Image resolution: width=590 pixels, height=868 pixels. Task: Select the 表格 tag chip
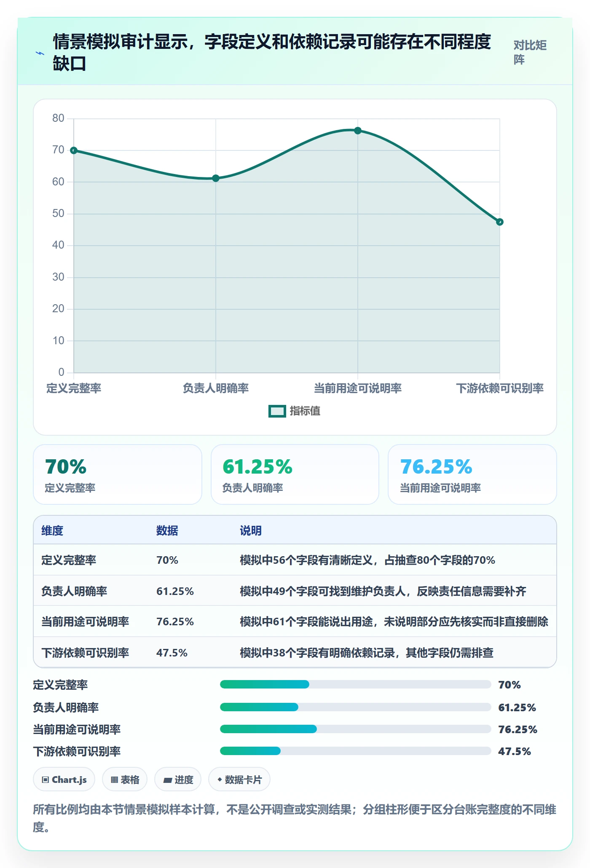(x=125, y=780)
